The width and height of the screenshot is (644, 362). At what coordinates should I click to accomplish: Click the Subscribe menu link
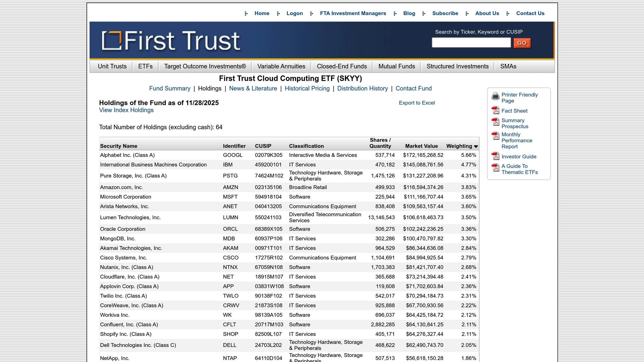click(x=445, y=13)
